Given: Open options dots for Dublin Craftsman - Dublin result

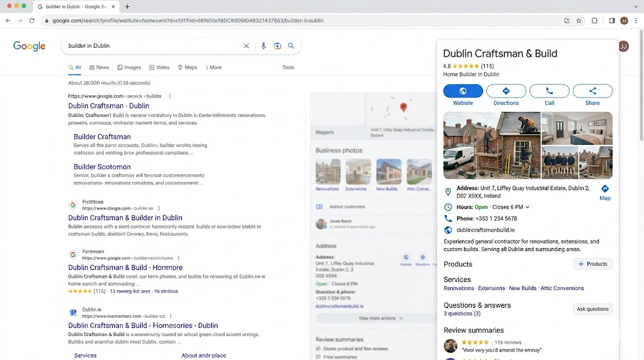Looking at the screenshot, I should pyautogui.click(x=170, y=96).
